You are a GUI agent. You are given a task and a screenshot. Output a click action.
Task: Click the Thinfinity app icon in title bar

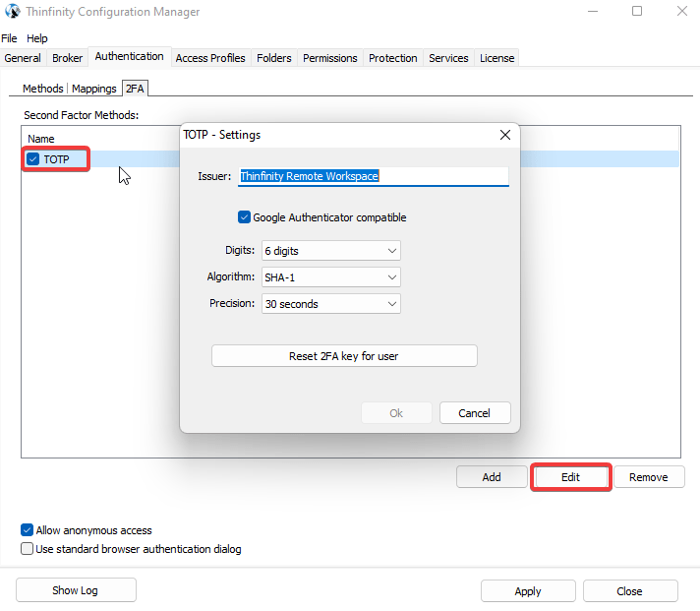pos(13,11)
